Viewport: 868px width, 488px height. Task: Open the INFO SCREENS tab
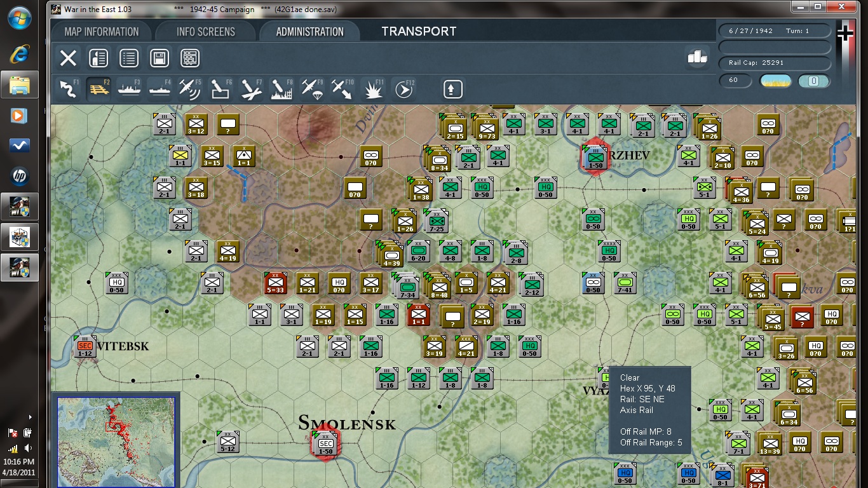[206, 32]
